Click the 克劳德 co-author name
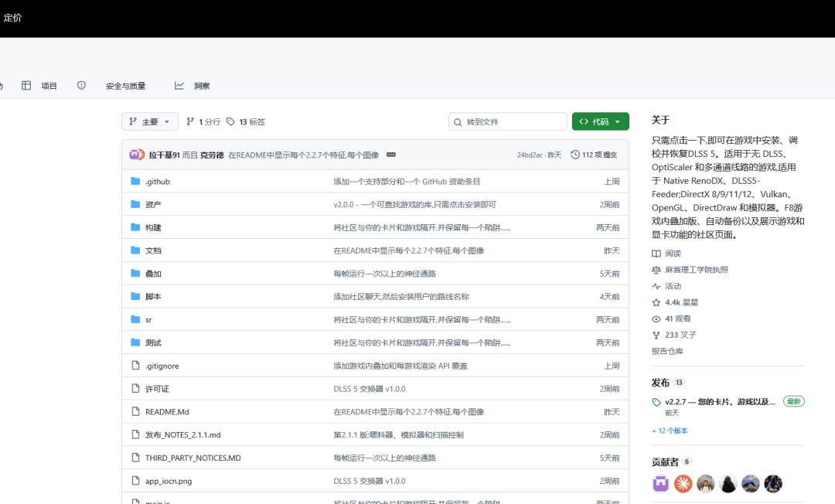This screenshot has height=504, width=835. pyautogui.click(x=212, y=155)
